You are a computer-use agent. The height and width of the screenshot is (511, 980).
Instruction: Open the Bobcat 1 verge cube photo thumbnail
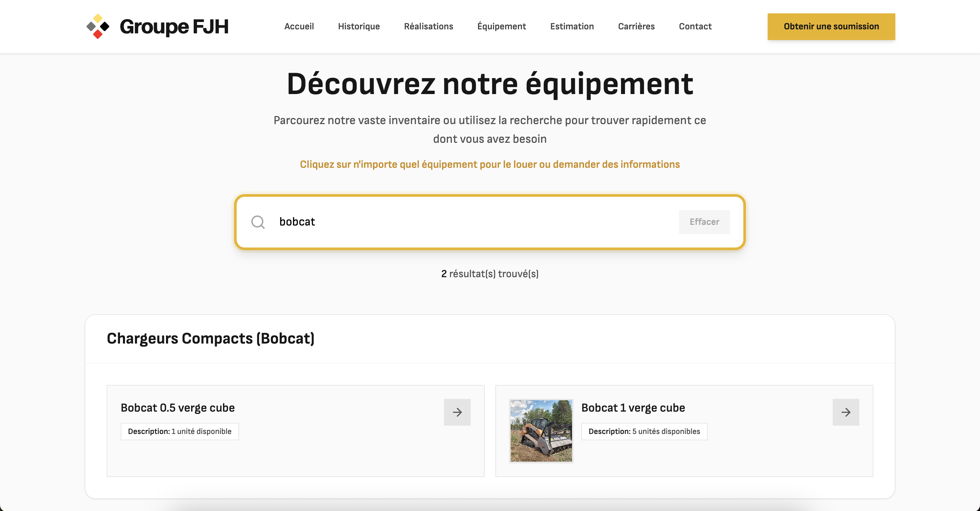(541, 431)
